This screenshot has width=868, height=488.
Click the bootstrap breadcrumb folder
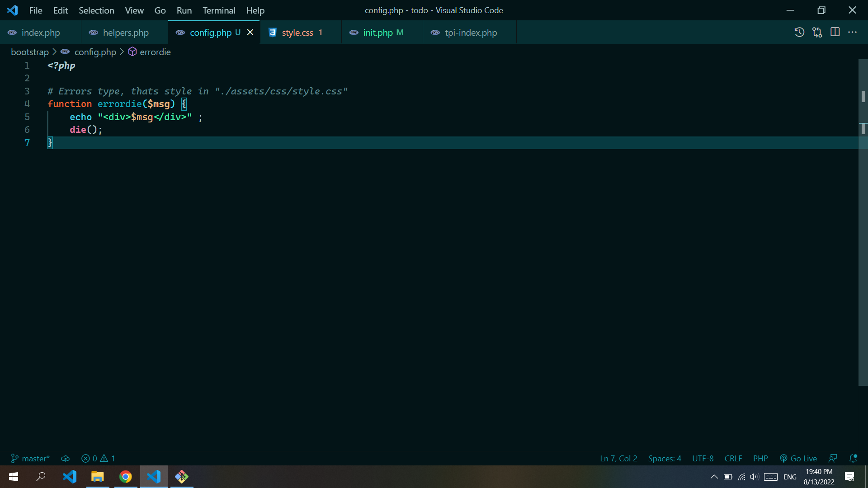(x=30, y=52)
